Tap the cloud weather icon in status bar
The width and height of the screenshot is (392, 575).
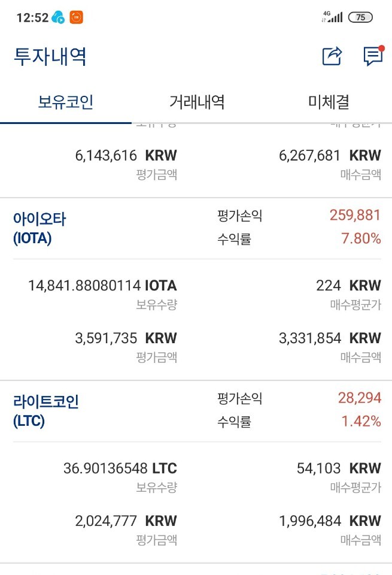(58, 17)
